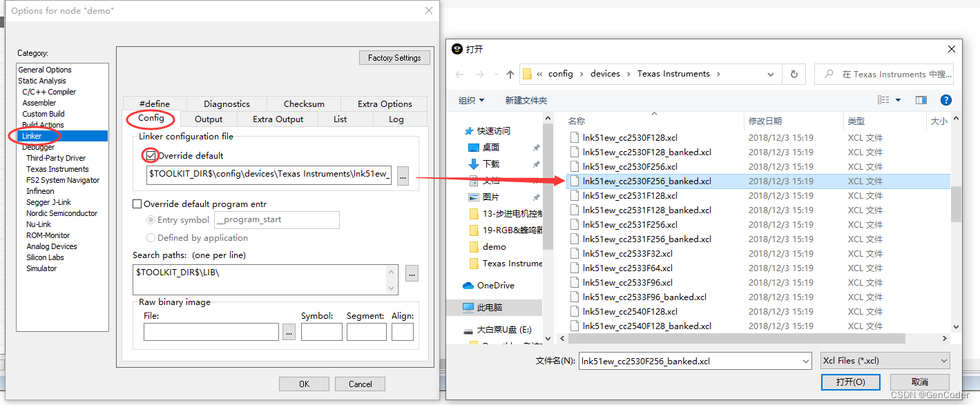
Task: Click the Symbol input field
Action: point(321,332)
